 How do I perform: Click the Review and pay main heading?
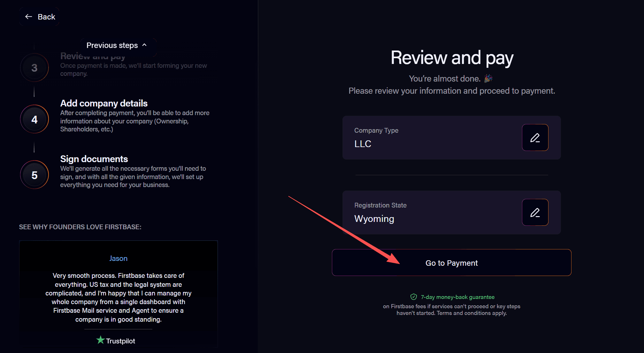tap(452, 58)
